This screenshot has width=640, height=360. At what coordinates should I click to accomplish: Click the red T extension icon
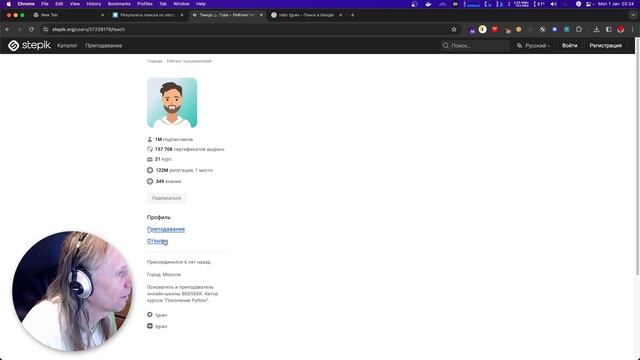[495, 29]
